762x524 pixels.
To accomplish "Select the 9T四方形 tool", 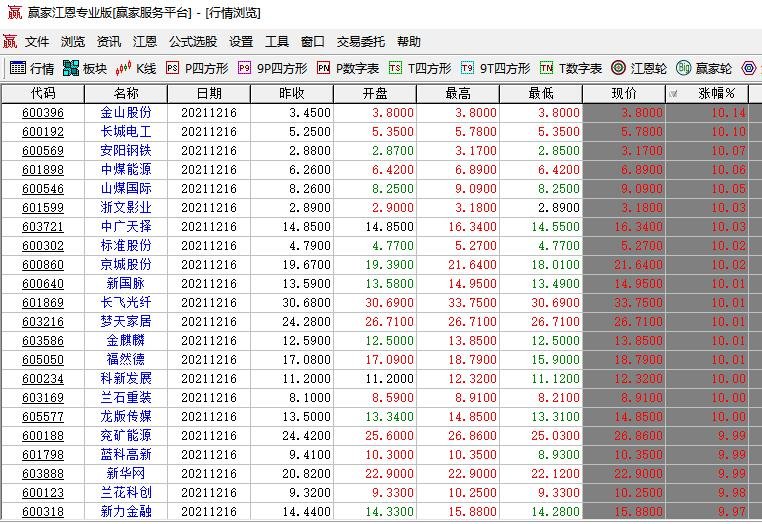I will tap(495, 68).
